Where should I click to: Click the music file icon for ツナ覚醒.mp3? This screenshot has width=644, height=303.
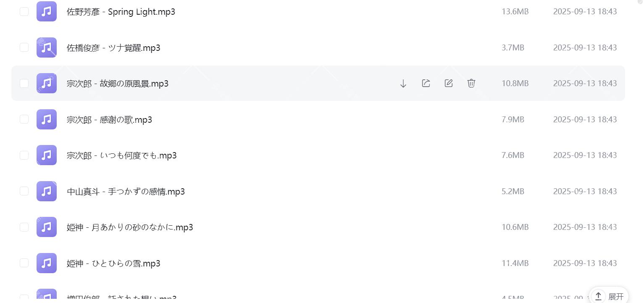46,47
